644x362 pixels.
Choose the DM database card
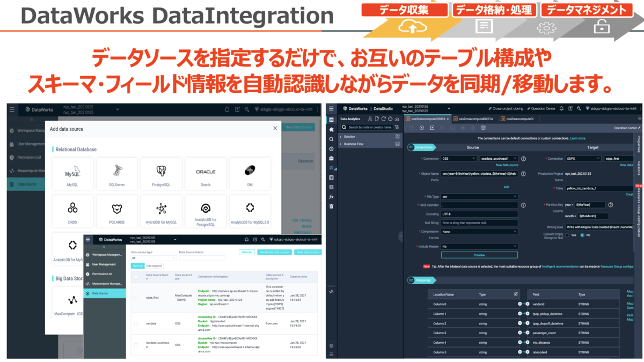tap(250, 174)
